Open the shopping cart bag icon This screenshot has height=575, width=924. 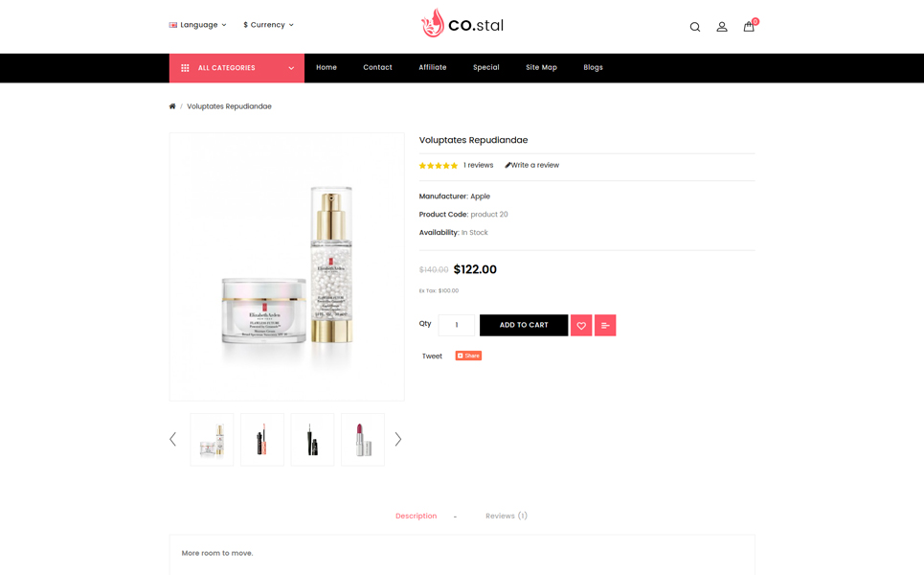tap(749, 26)
